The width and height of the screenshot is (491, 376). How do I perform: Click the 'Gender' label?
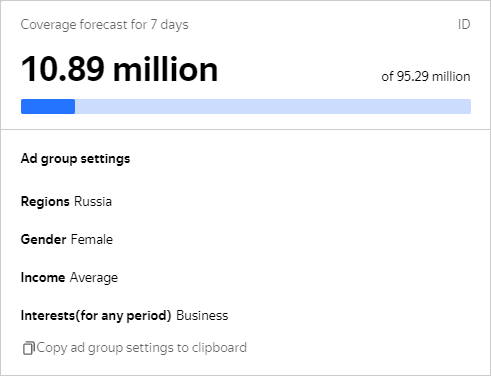pos(43,239)
